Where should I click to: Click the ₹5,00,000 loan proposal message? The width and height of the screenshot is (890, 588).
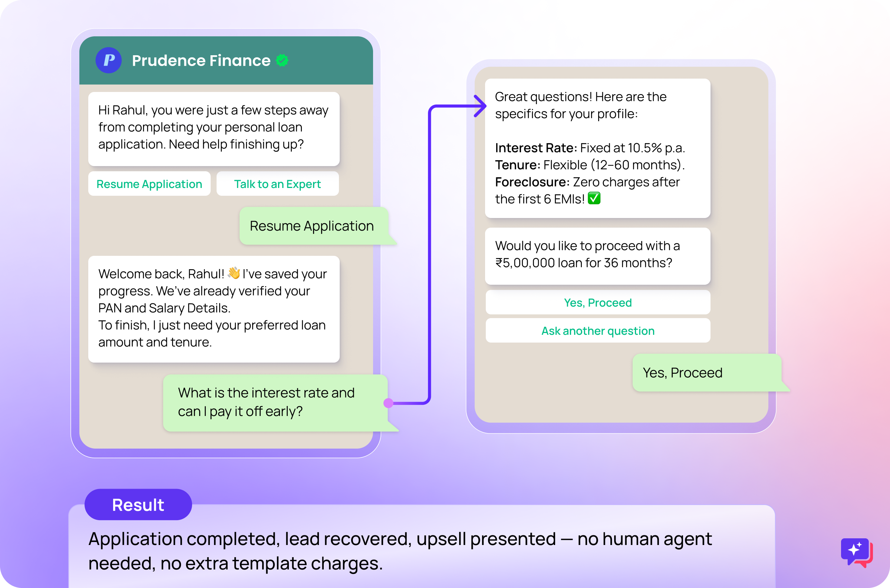pos(597,255)
